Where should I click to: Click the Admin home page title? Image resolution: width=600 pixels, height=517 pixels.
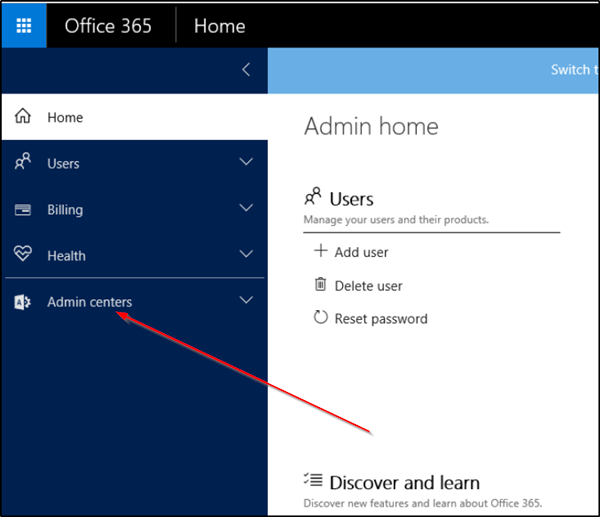371,126
